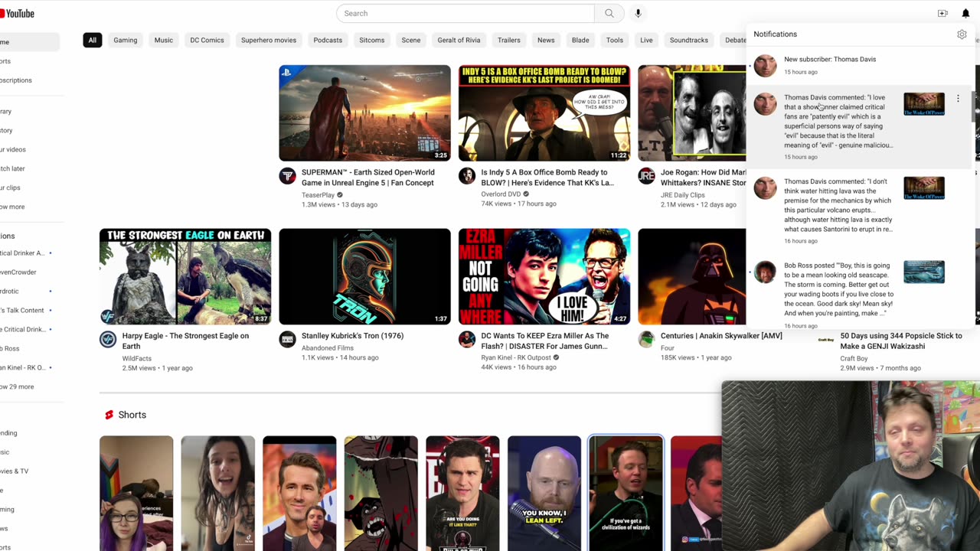Open WildFacts channel avatar

click(108, 339)
